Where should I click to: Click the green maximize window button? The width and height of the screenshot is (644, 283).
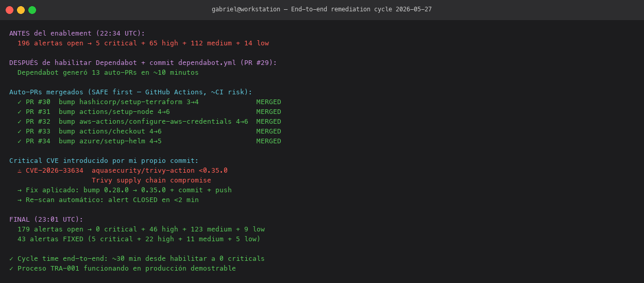pos(32,10)
